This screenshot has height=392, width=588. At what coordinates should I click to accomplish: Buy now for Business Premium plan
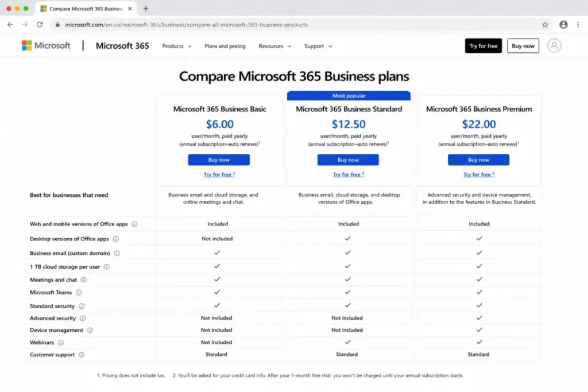(478, 160)
